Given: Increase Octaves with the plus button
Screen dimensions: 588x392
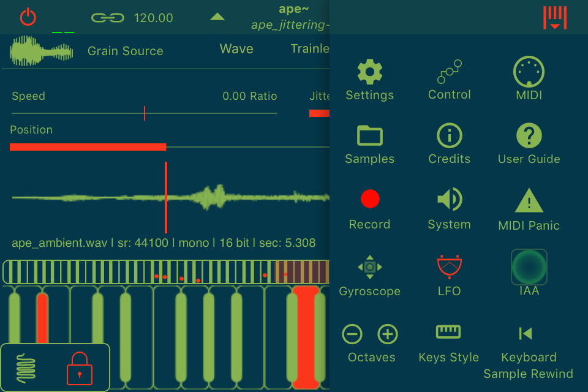Looking at the screenshot, I should 387,334.
